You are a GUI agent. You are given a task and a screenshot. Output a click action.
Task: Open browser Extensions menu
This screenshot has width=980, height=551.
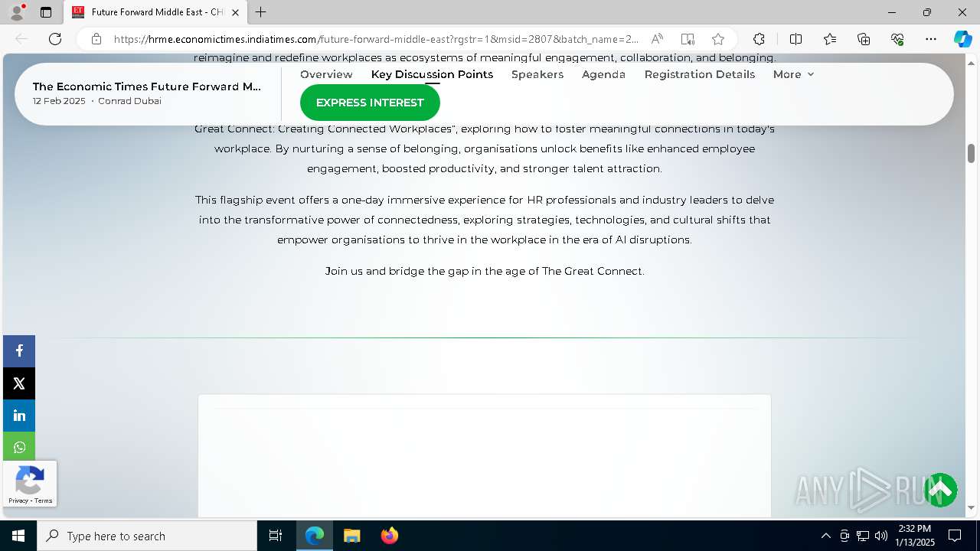[x=759, y=39]
